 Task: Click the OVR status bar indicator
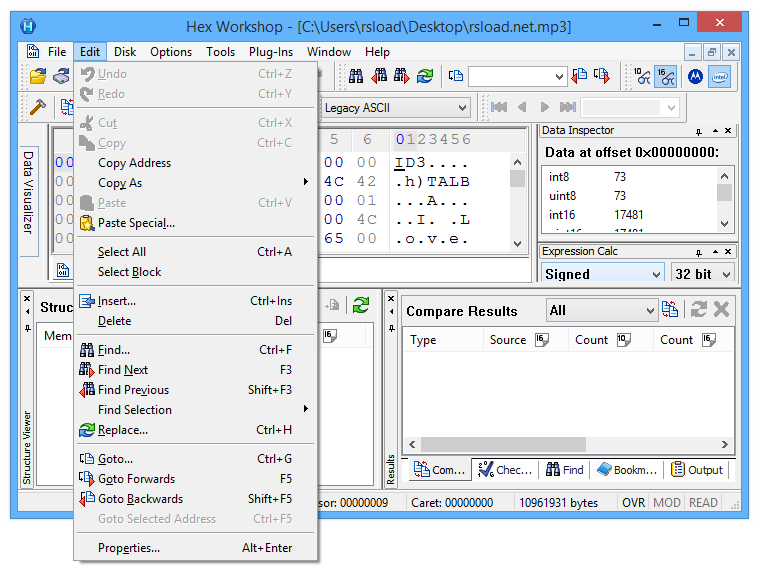(x=633, y=502)
